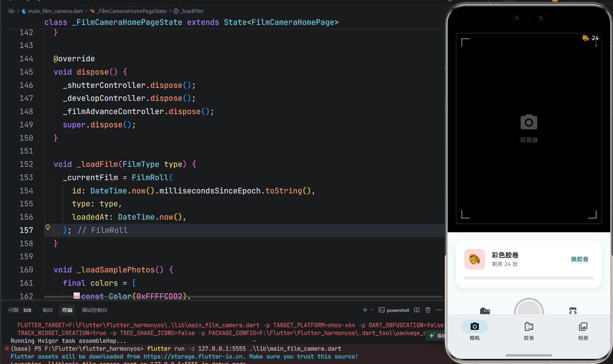Click the new terminal plus icon

[365, 310]
